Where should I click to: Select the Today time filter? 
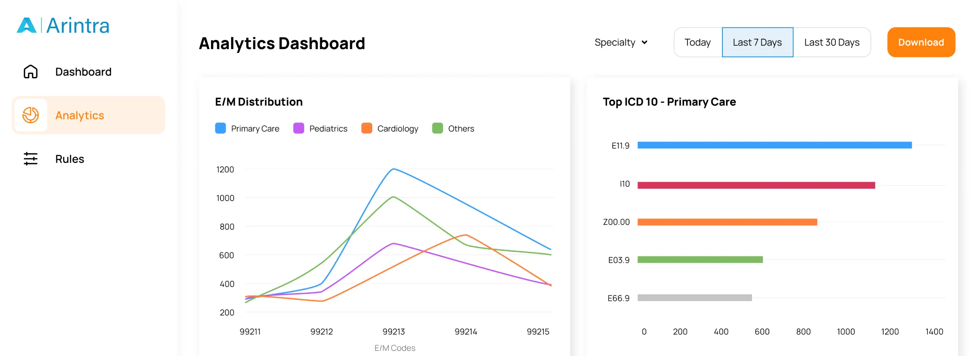point(697,42)
